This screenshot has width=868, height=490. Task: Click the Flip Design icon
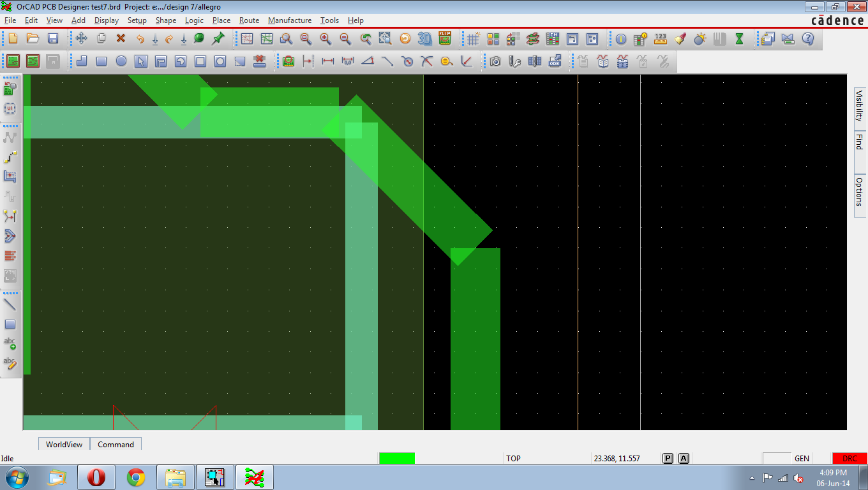click(445, 39)
